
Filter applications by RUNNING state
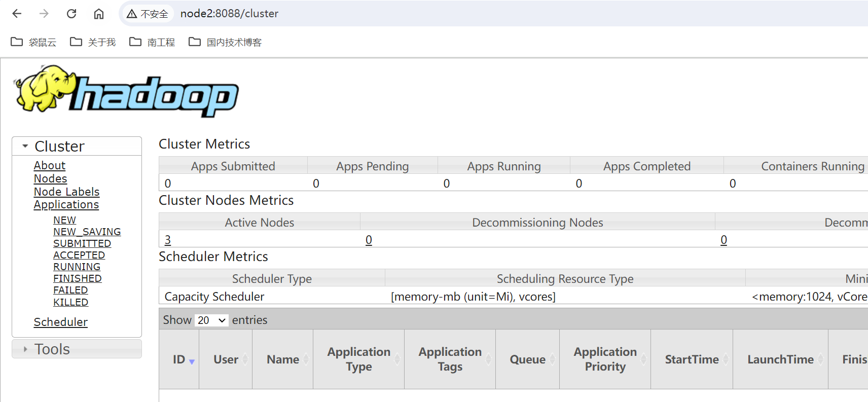77,267
